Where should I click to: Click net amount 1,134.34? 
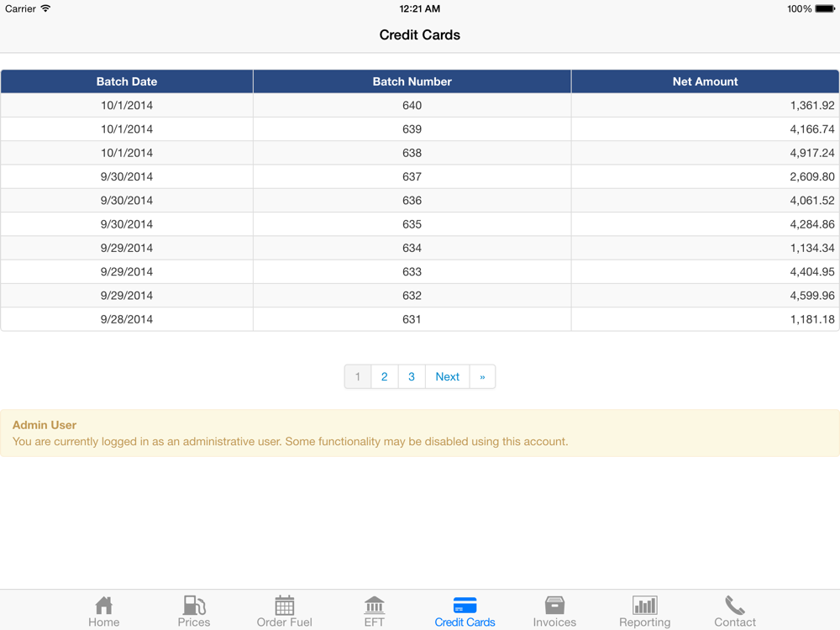(812, 248)
